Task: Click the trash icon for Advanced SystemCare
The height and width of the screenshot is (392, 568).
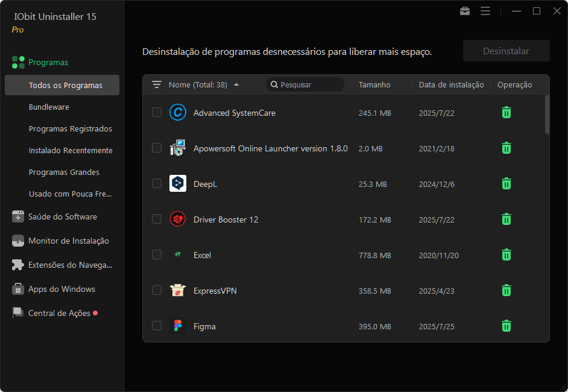Action: [506, 113]
